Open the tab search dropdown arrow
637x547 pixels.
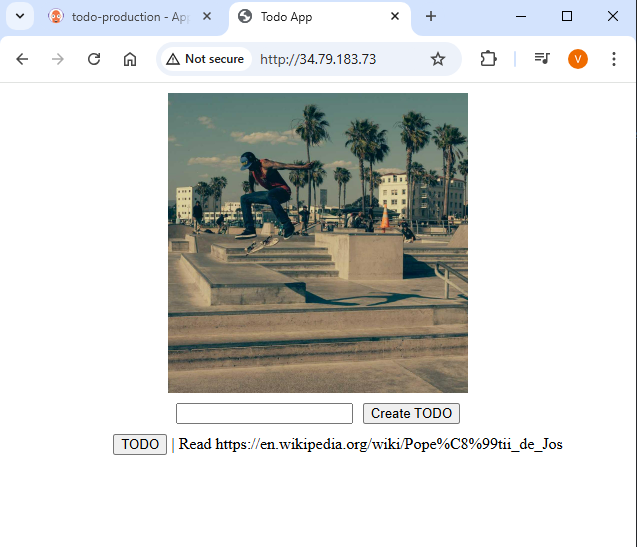20,17
